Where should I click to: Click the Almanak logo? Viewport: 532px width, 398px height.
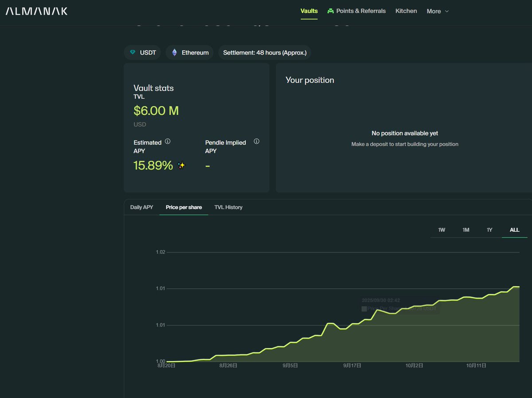[x=36, y=11]
